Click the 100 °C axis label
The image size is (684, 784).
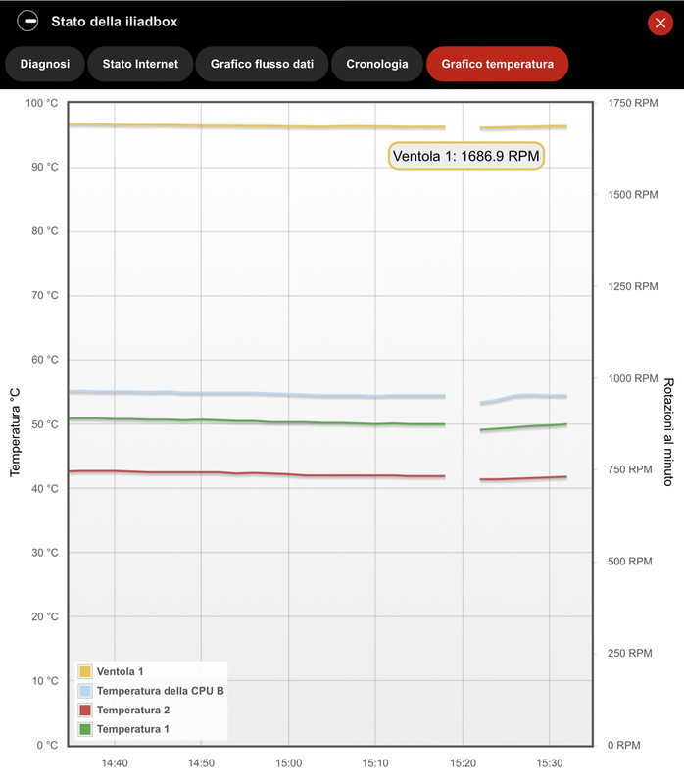42,103
